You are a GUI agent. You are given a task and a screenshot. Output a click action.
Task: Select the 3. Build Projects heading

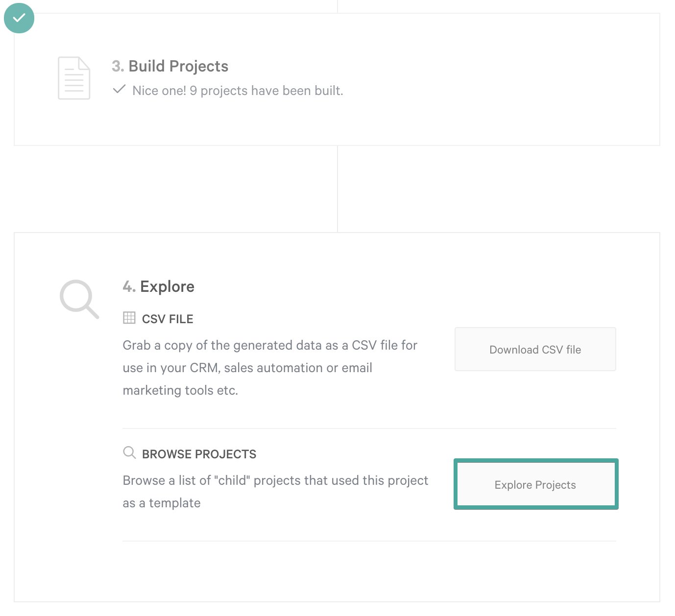170,66
